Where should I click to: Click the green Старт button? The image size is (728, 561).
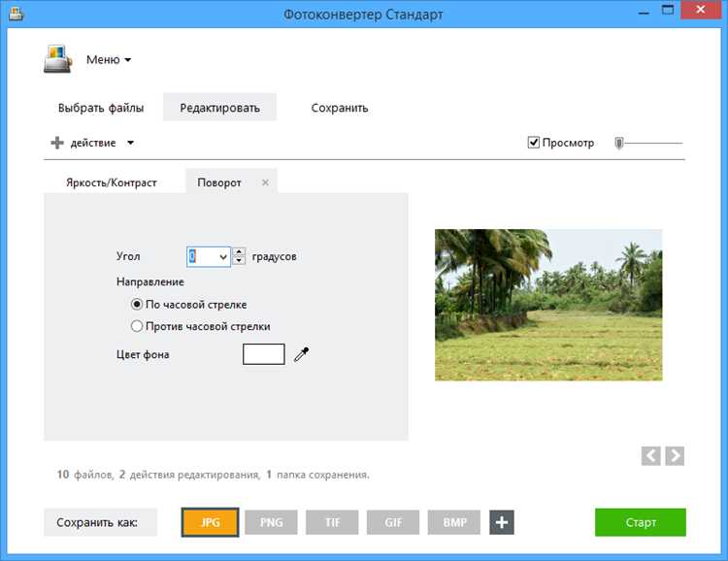pos(641,522)
